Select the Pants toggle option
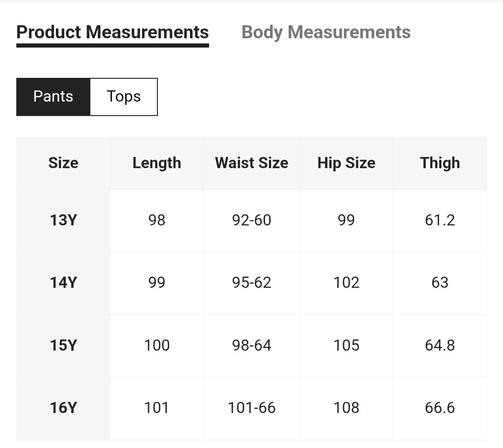 click(53, 96)
